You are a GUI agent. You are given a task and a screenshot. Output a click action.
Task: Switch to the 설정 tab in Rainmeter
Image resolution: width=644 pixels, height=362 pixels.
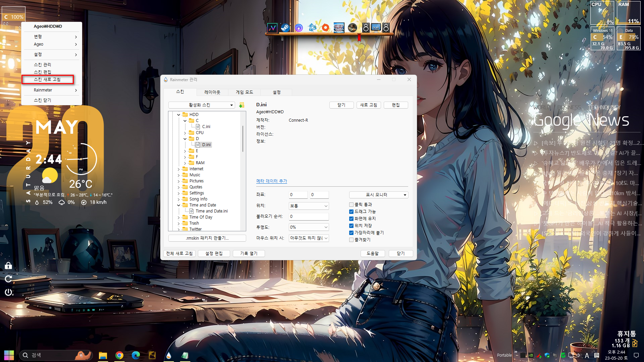276,92
